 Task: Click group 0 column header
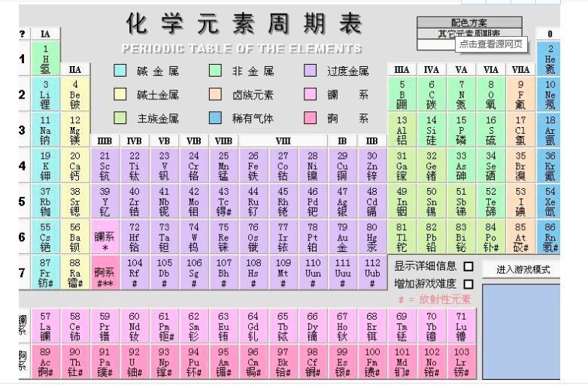[x=550, y=34]
